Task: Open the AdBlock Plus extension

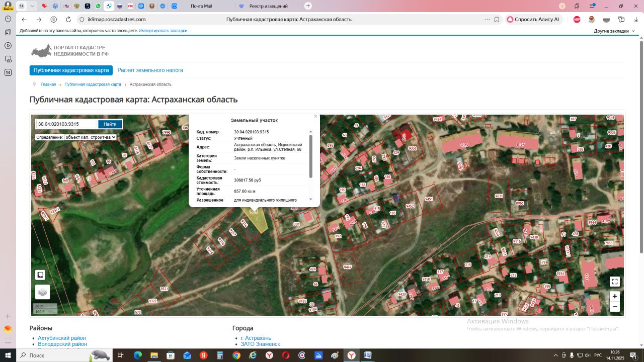Action: coord(577,20)
